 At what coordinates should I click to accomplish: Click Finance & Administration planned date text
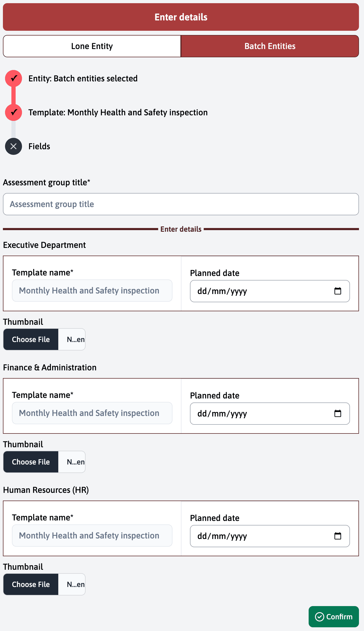(x=222, y=414)
